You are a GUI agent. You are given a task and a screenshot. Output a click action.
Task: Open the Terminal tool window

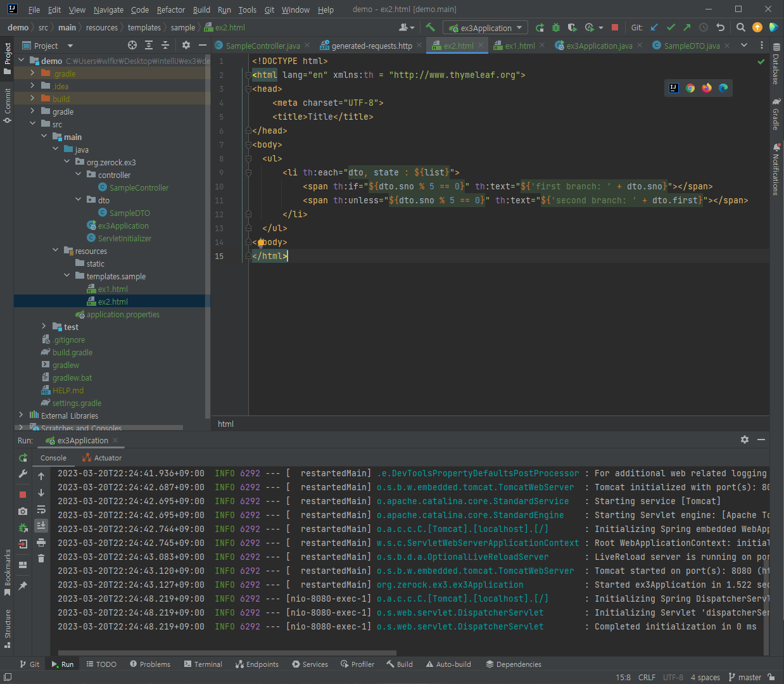(x=203, y=664)
